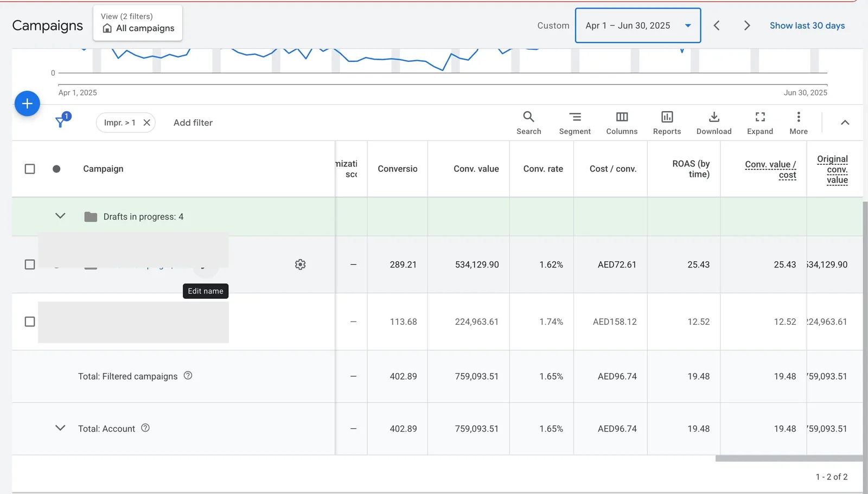Screen dimensions: 868x494
Task: Sort by Conv. rate column header
Action: 543,169
